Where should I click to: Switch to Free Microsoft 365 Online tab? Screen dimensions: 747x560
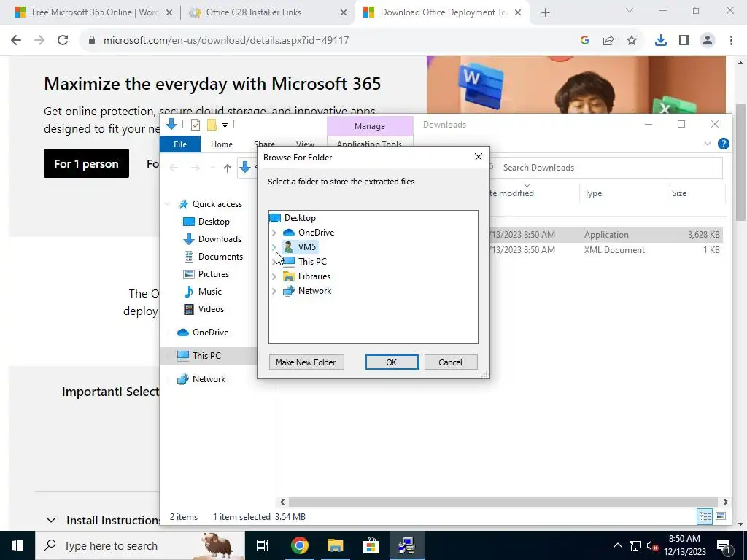94,12
